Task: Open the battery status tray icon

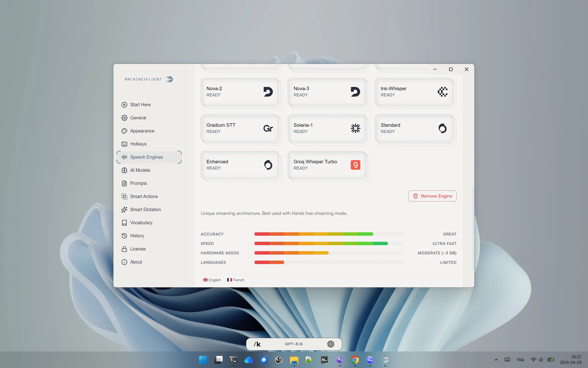Action: pos(550,360)
